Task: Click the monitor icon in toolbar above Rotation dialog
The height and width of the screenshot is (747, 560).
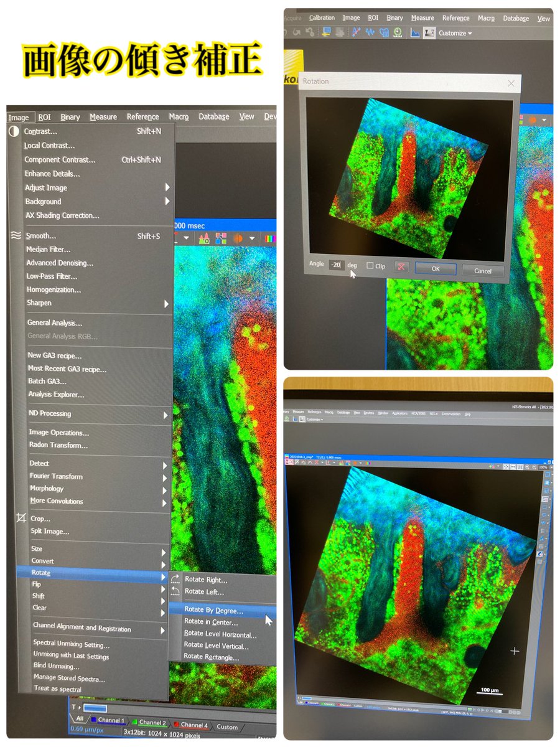Action: 327,32
